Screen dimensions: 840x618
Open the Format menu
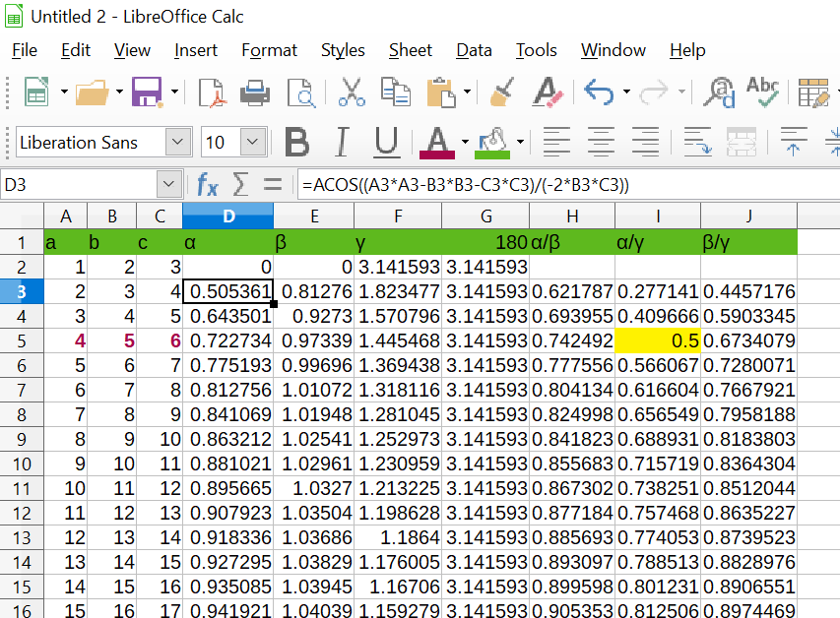coord(269,50)
